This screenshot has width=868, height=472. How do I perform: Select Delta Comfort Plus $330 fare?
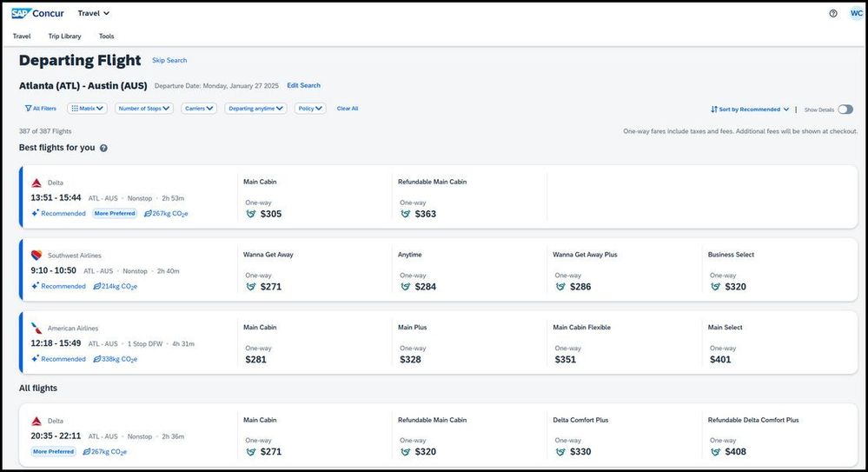(625, 436)
